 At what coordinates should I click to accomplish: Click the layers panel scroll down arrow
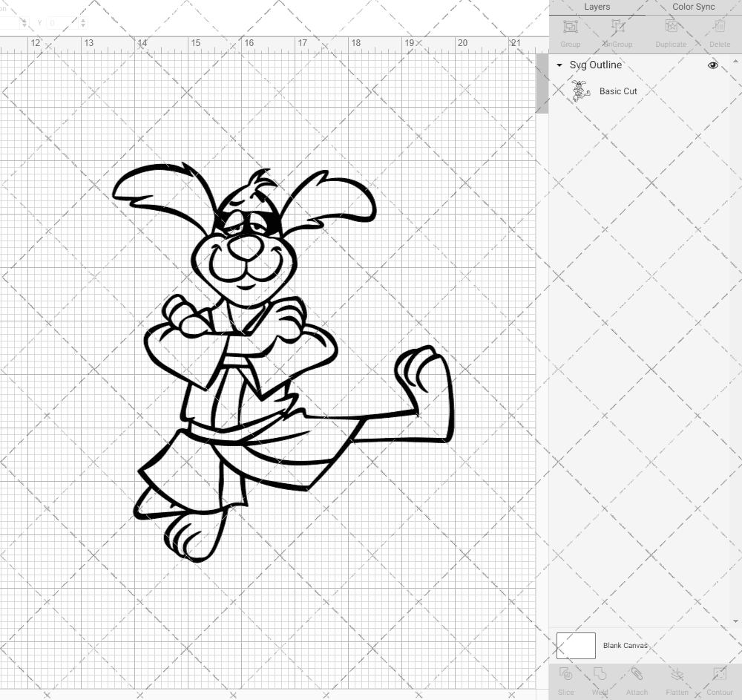[x=735, y=621]
